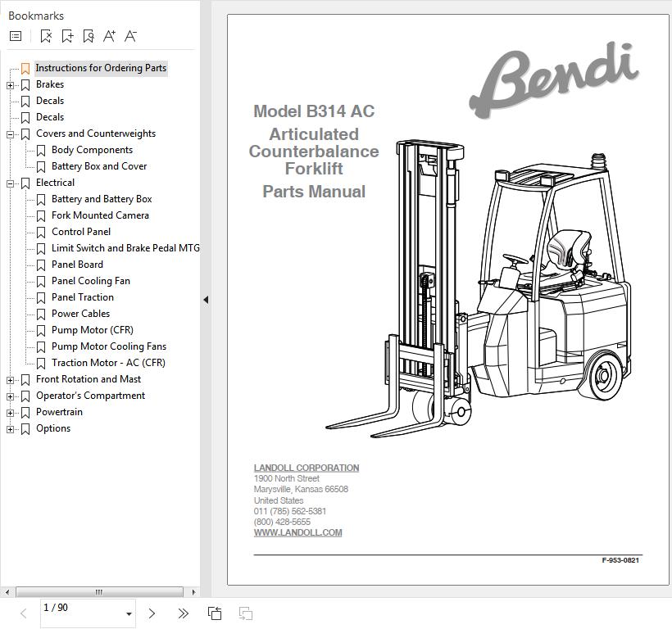Image resolution: width=672 pixels, height=629 pixels.
Task: Open the Panel Traction bookmark
Action: click(83, 297)
